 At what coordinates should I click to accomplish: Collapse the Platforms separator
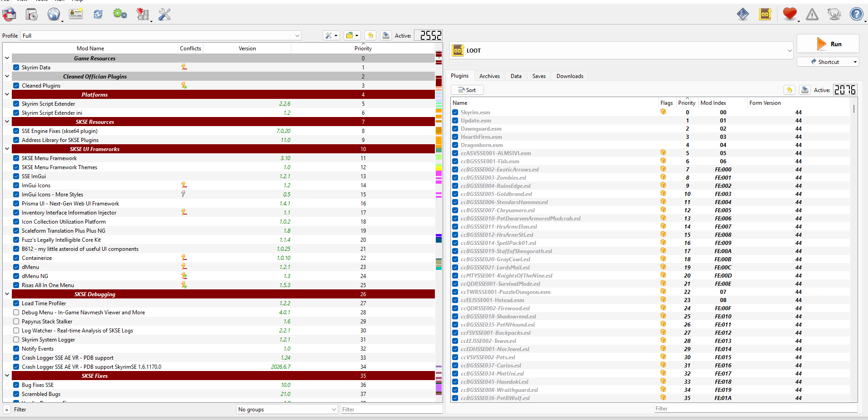click(x=7, y=94)
